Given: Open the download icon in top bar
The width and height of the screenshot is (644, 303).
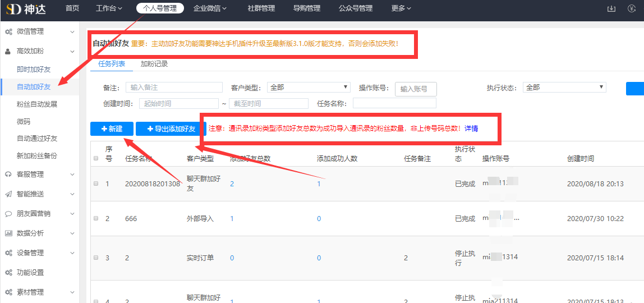Looking at the screenshot, I should pyautogui.click(x=611, y=8).
